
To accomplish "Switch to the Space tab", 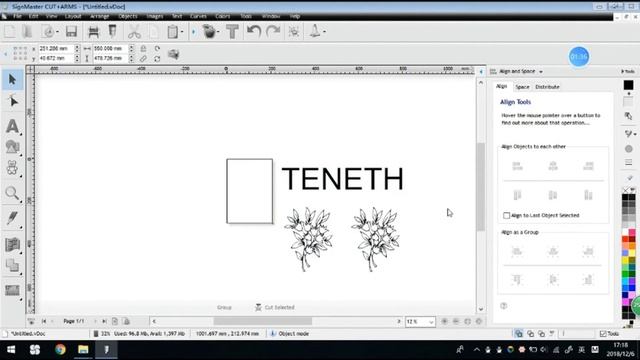I will tap(522, 87).
